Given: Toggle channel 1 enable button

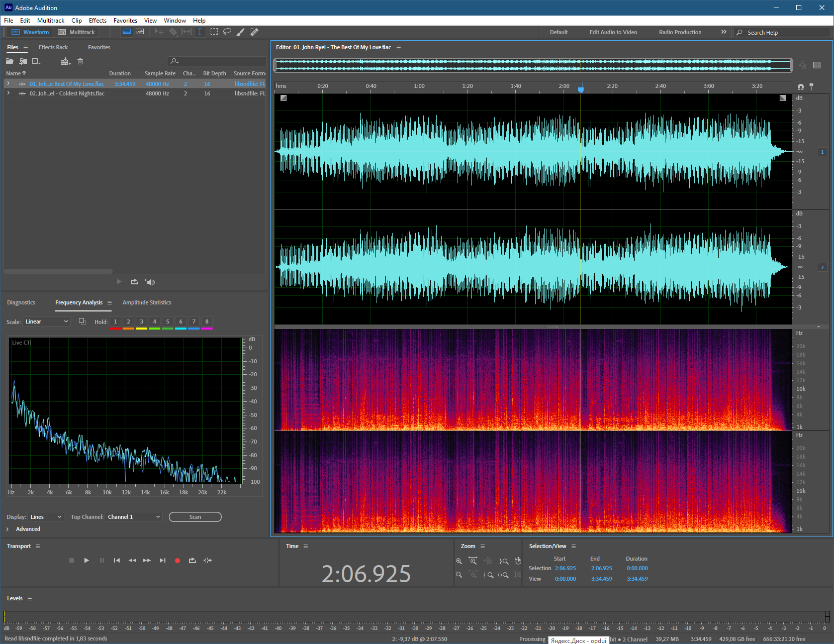Looking at the screenshot, I should point(822,152).
